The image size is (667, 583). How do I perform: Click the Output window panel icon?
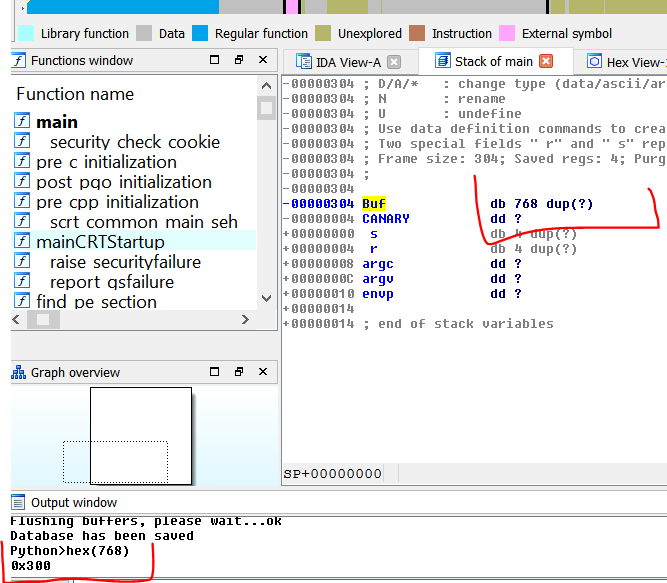click(19, 502)
